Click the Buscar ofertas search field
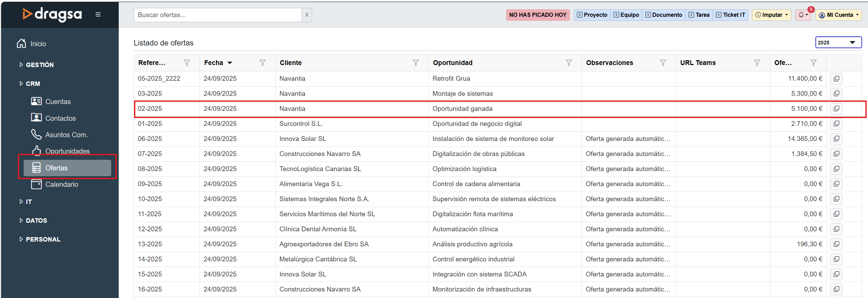The width and height of the screenshot is (868, 298). click(x=218, y=15)
